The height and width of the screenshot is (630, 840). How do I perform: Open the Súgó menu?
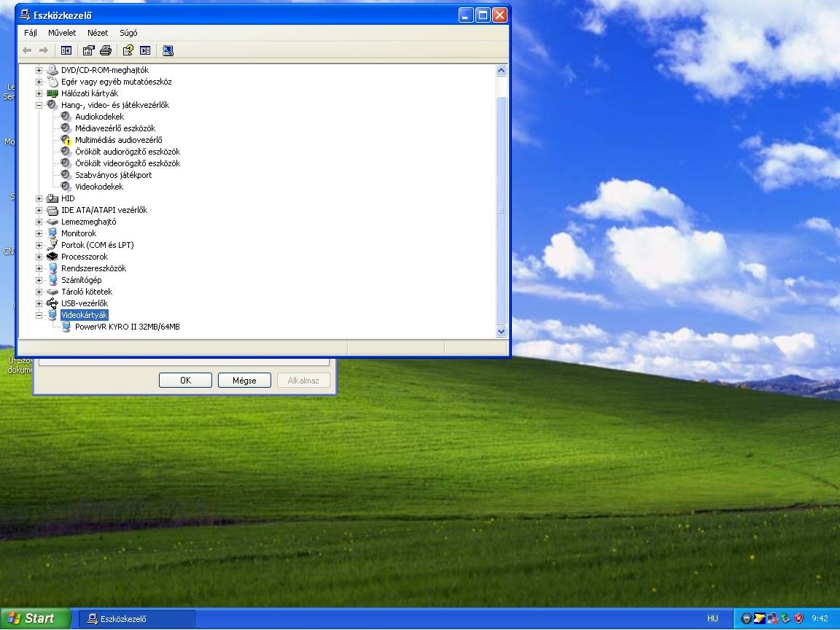pyautogui.click(x=128, y=33)
